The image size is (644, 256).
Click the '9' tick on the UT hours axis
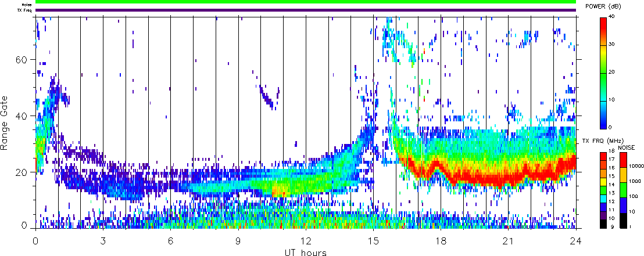coord(238,240)
